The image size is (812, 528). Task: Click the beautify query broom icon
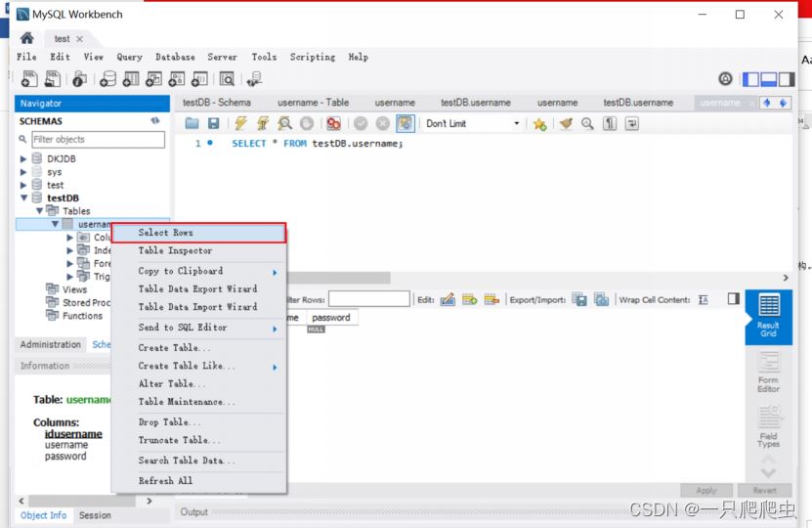(566, 124)
